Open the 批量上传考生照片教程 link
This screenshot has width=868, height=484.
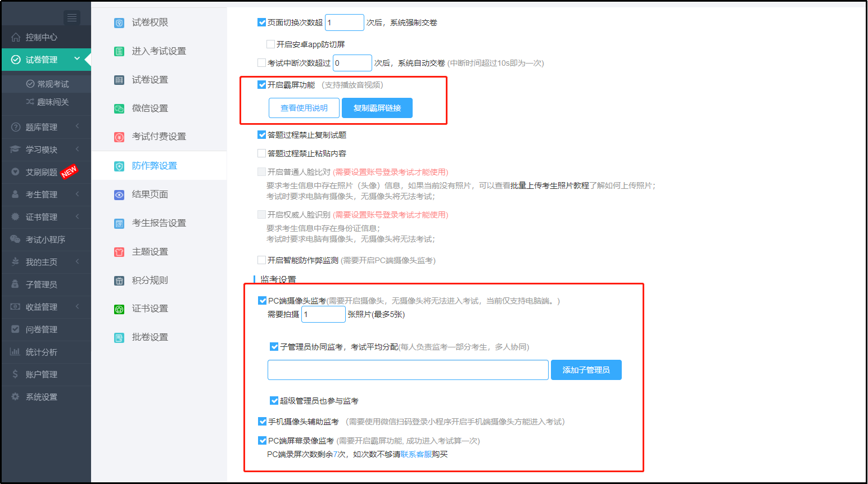tap(550, 186)
